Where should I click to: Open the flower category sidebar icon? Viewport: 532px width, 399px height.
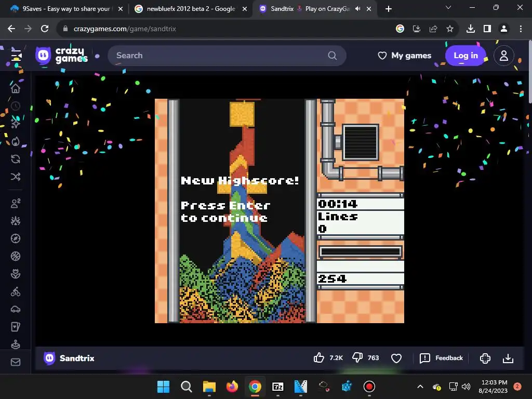(x=16, y=274)
